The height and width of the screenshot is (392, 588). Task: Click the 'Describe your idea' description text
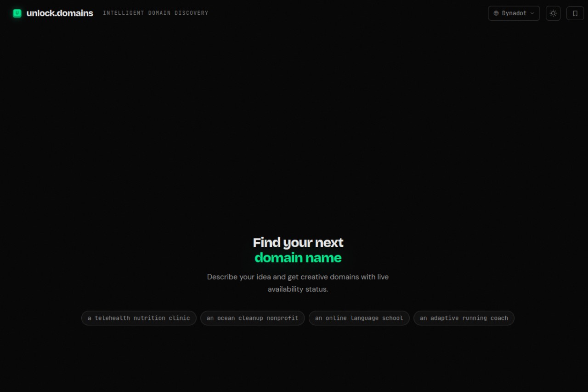click(298, 283)
